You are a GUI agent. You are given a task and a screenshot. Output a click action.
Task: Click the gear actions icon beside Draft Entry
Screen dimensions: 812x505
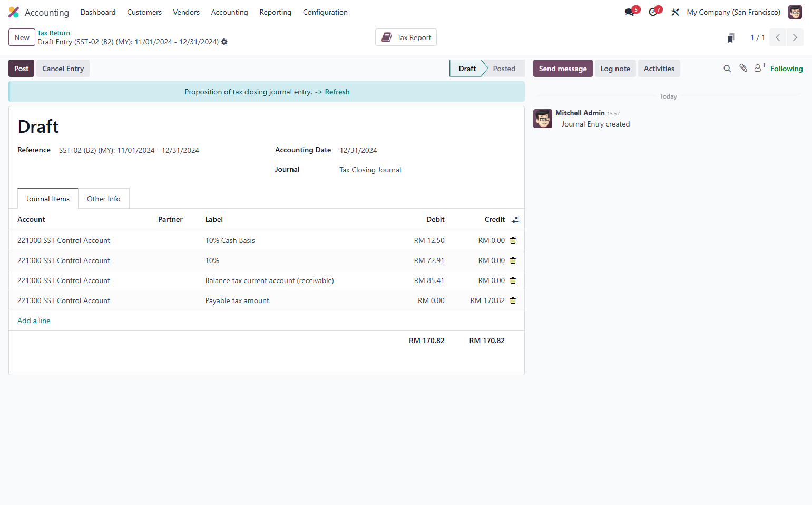coord(224,42)
